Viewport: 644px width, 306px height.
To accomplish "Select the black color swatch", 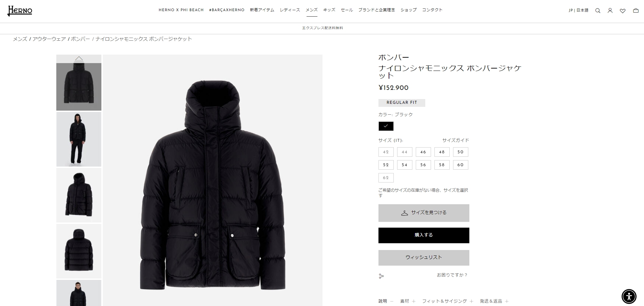I will [x=386, y=126].
